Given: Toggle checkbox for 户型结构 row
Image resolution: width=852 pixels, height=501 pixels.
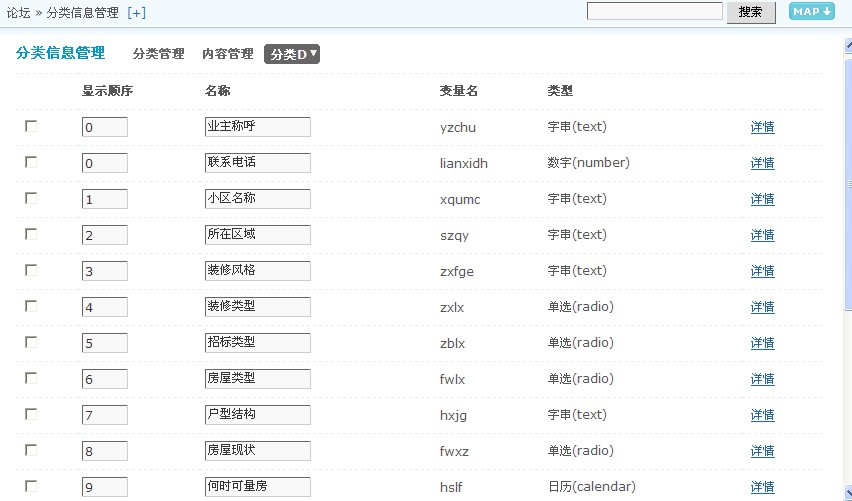Looking at the screenshot, I should click(x=31, y=414).
